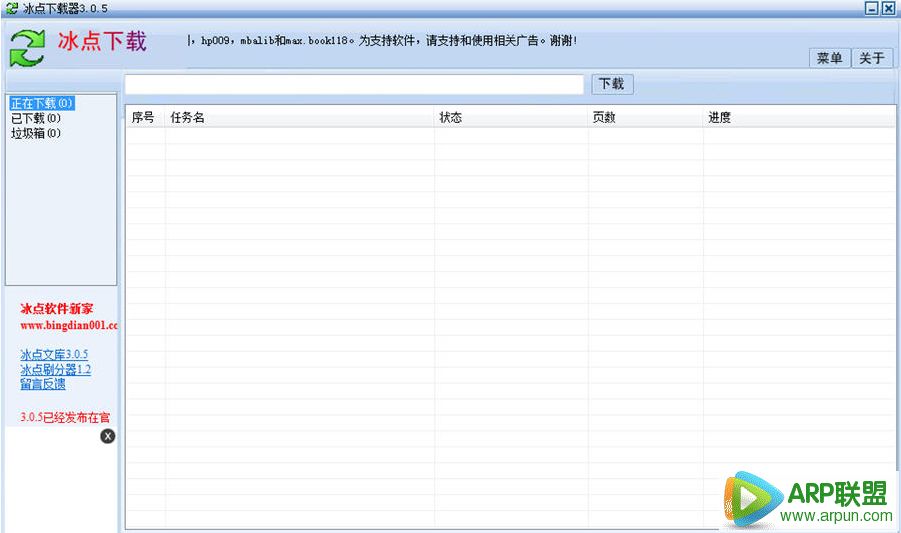This screenshot has height=533, width=901.
Task: Minimize the 冰点下载器 window
Action: [872, 9]
